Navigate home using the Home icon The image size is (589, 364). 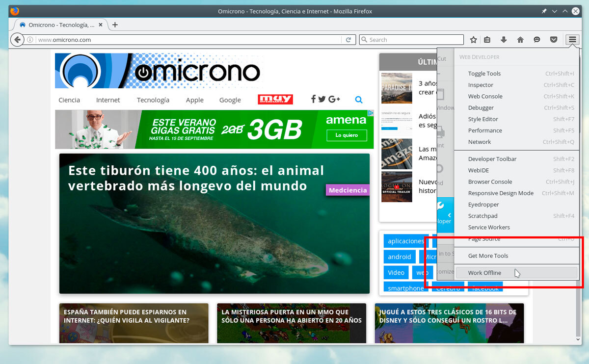point(520,39)
